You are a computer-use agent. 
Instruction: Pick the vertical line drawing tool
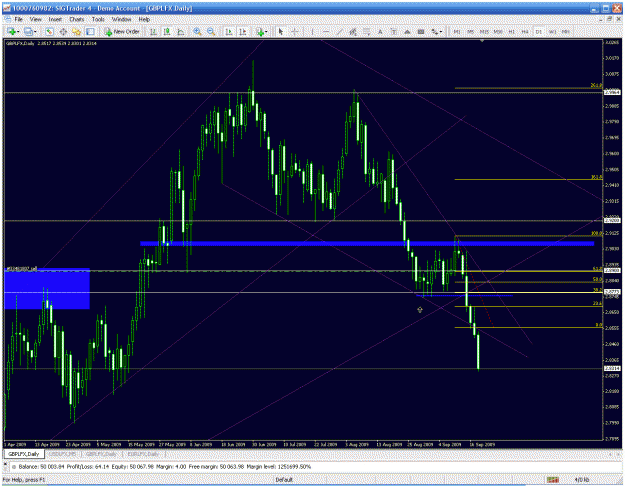(x=312, y=31)
